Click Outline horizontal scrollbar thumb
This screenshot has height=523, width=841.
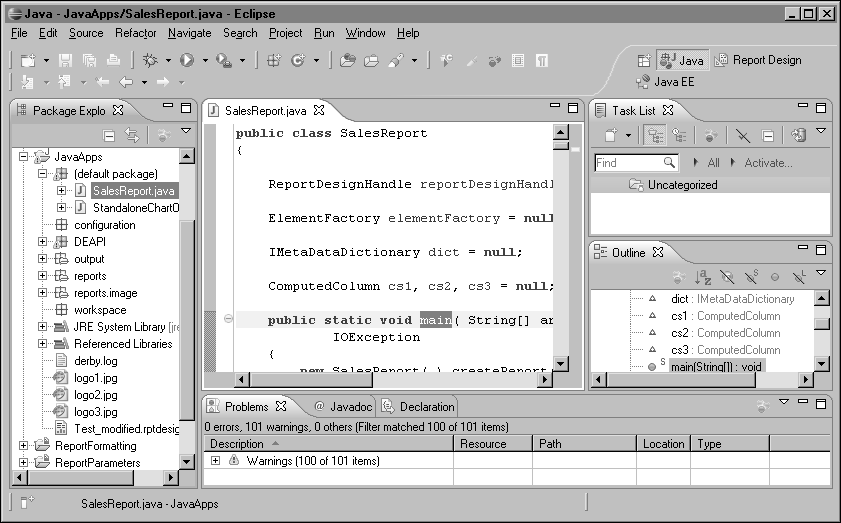pos(681,380)
